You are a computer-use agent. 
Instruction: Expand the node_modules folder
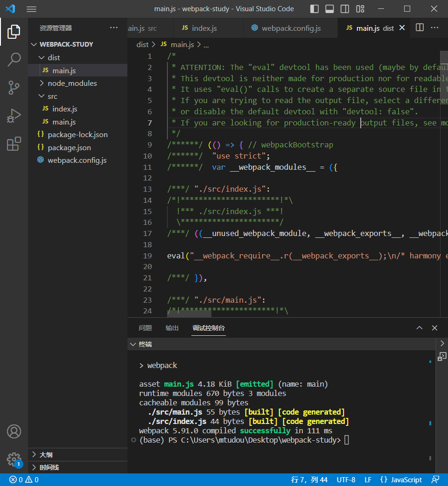[72, 83]
